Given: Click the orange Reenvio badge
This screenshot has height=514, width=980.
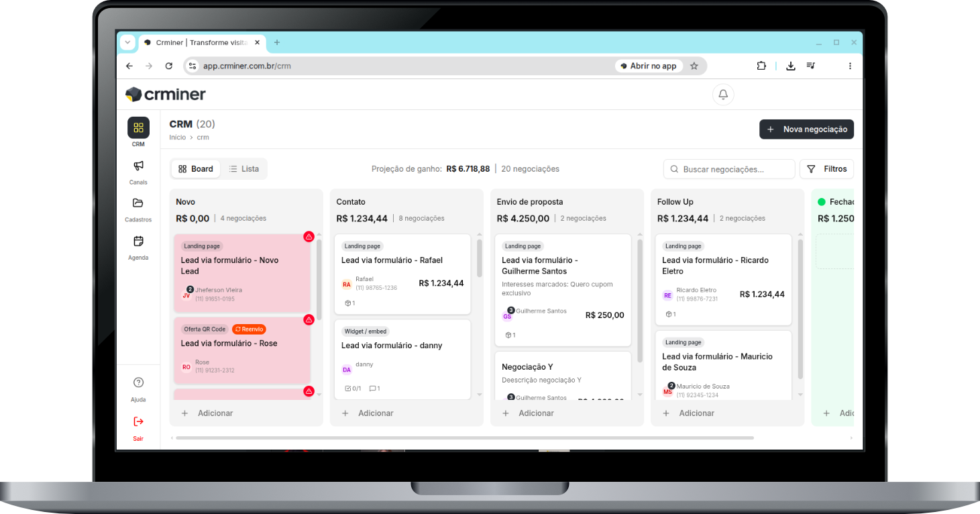Looking at the screenshot, I should [249, 329].
